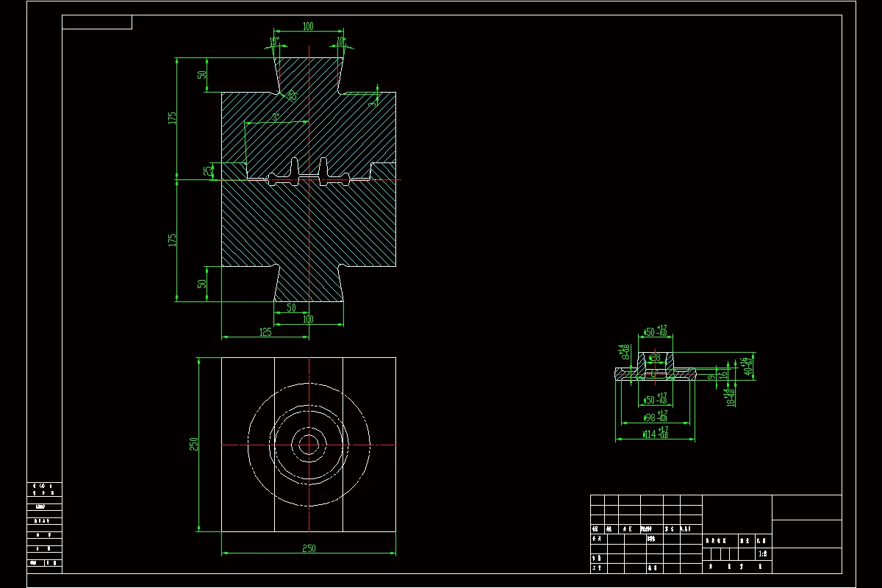This screenshot has width=882, height=588.
Task: Click the 1:2 scale cell in title block
Action: 762,556
